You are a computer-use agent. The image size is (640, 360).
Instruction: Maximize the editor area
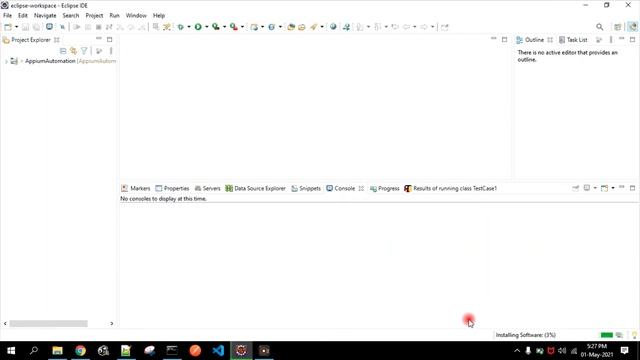click(504, 40)
